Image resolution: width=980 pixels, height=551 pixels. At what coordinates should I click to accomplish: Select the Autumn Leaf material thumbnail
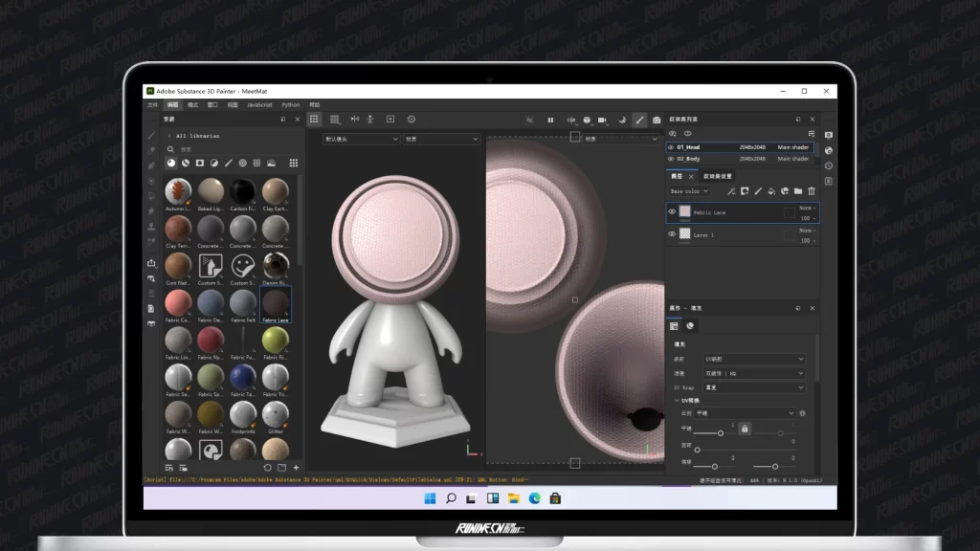(x=178, y=190)
